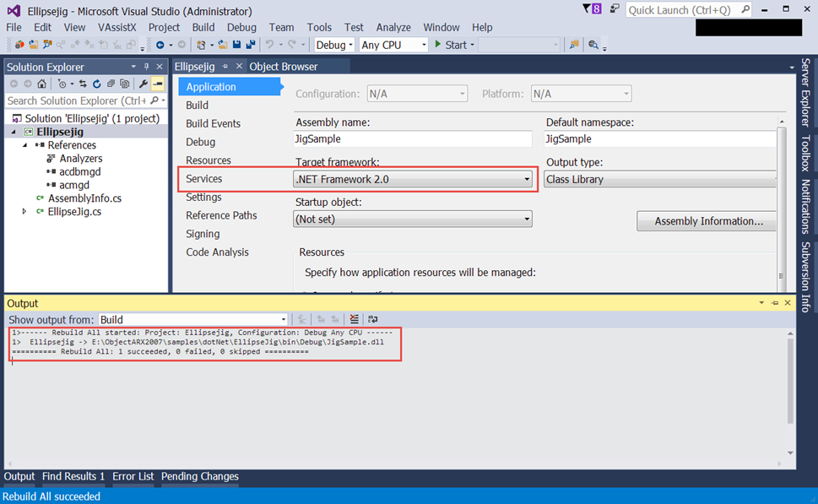Collapse the Ellipsejig project node
Image resolution: width=818 pixels, height=504 pixels.
[x=14, y=132]
